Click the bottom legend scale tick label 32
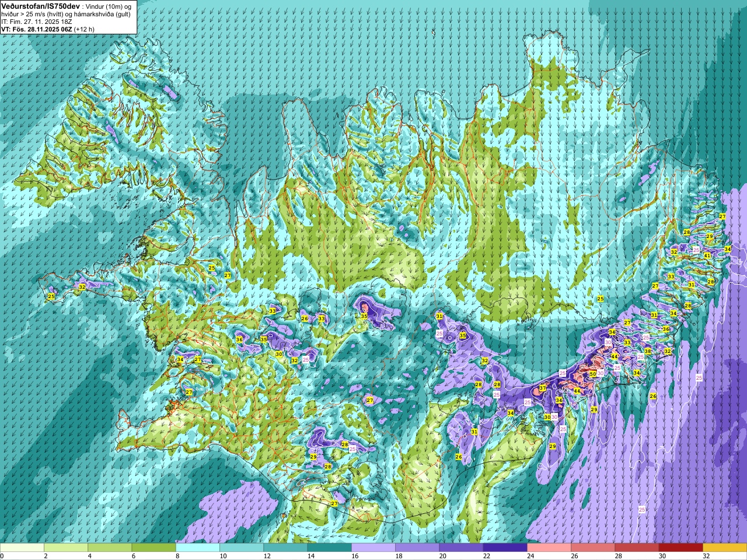Viewport: 747px width, 560px height. [707, 556]
